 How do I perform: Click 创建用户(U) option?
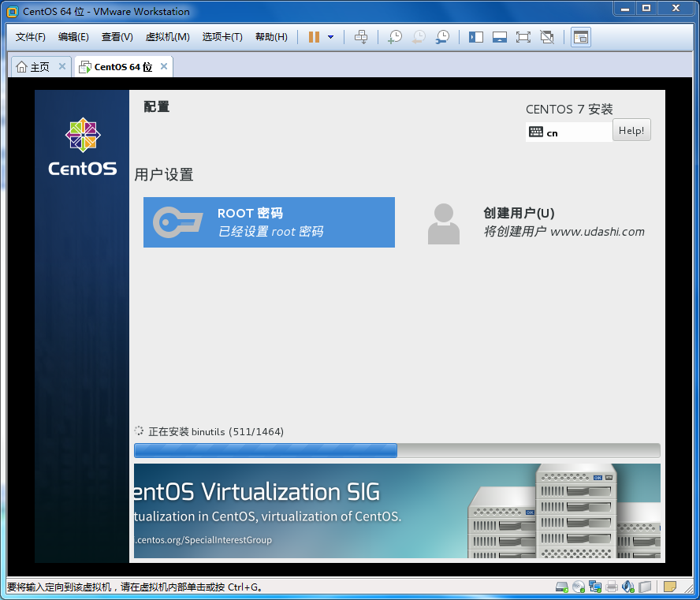[x=536, y=222]
